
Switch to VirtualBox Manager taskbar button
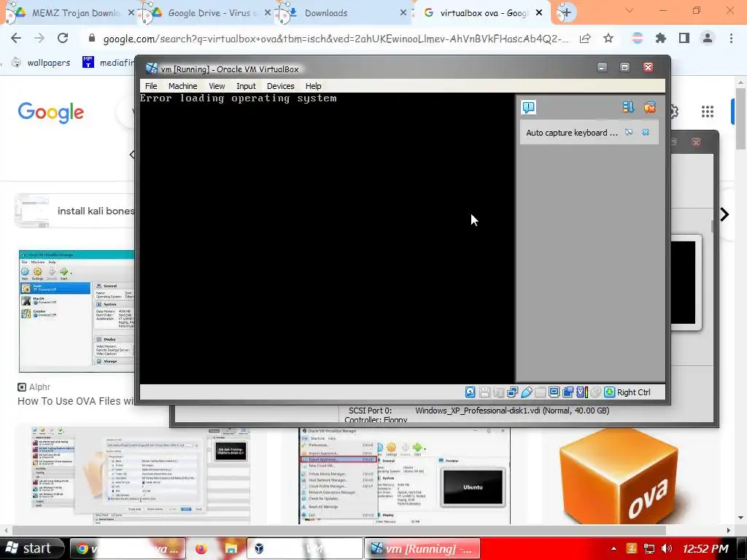point(305,548)
